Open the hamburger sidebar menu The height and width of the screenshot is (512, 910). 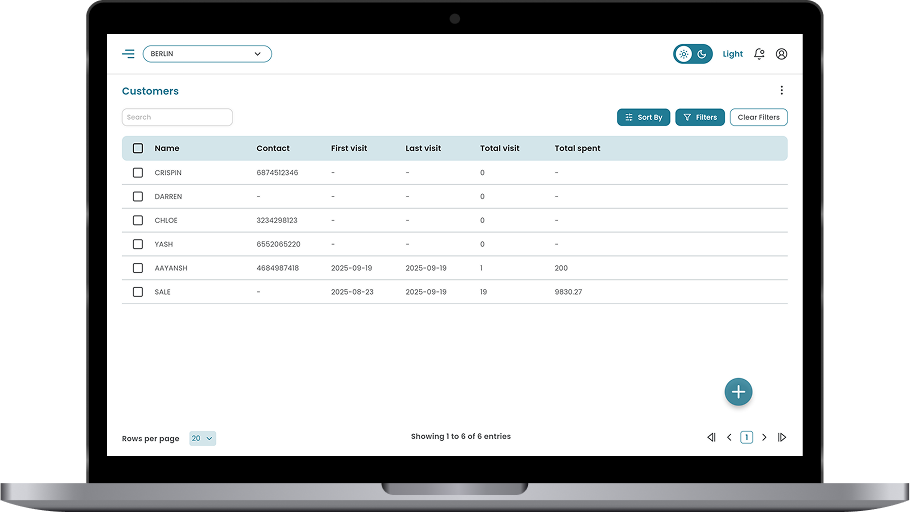(x=128, y=54)
